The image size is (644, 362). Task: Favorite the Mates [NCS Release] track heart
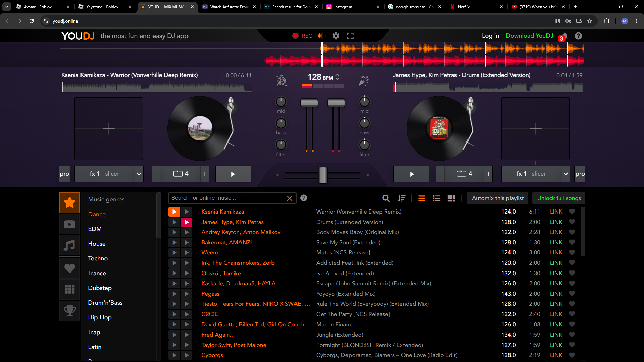[572, 252]
